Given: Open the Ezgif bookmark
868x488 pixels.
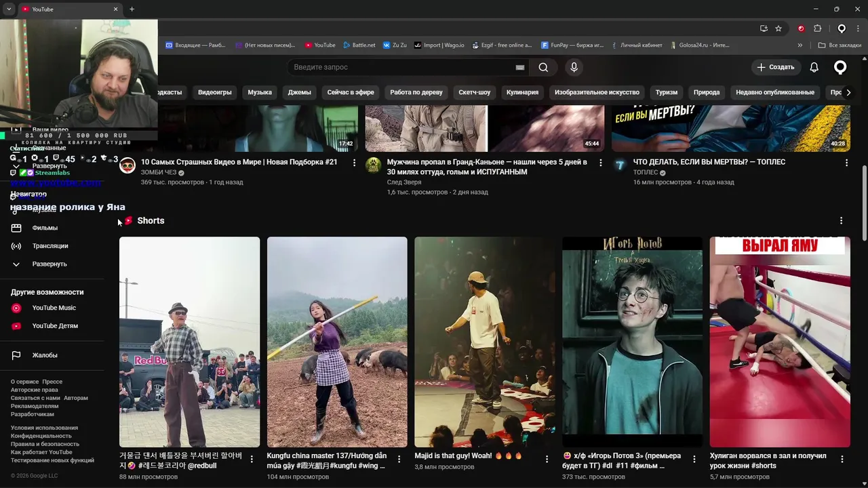Looking at the screenshot, I should [x=501, y=45].
